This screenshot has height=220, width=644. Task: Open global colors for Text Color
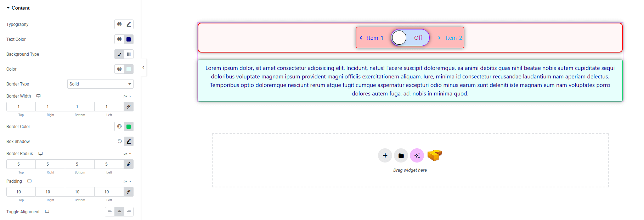click(x=119, y=39)
